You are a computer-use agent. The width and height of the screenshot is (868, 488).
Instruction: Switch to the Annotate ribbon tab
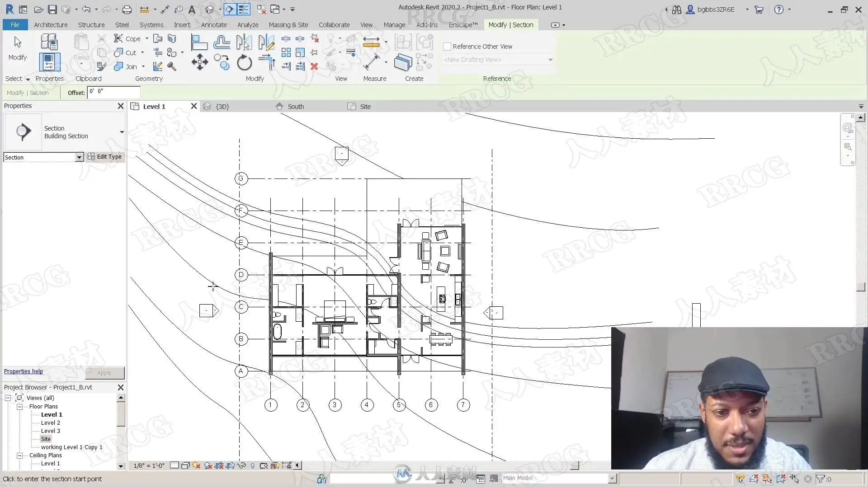coord(214,25)
